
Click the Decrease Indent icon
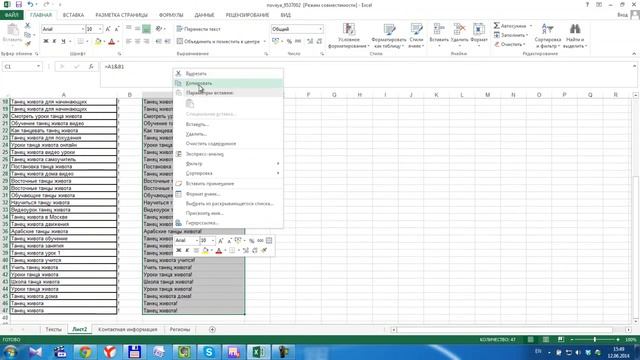[159, 41]
